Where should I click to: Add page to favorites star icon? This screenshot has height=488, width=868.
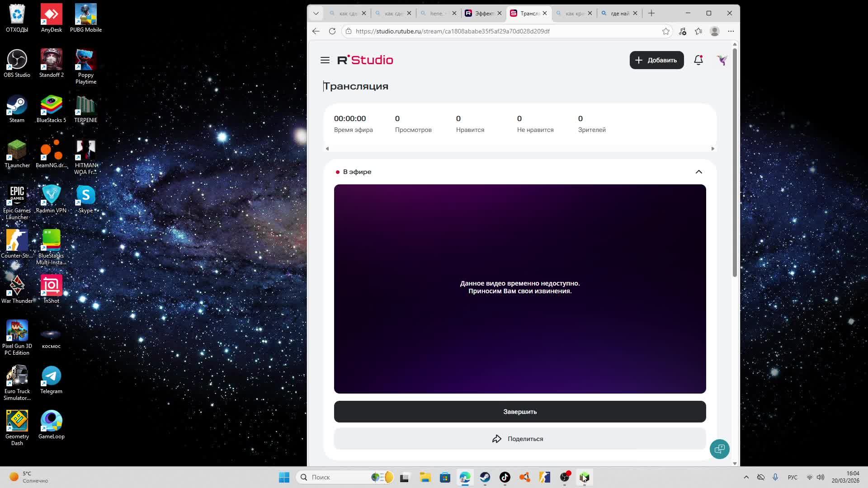pyautogui.click(x=665, y=31)
